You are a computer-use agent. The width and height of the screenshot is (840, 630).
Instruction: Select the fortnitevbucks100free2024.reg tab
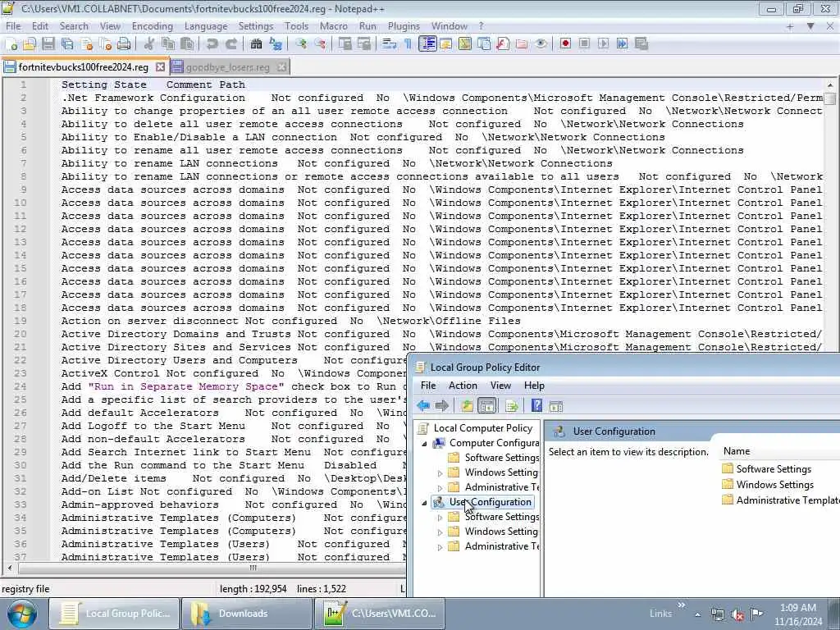(84, 67)
